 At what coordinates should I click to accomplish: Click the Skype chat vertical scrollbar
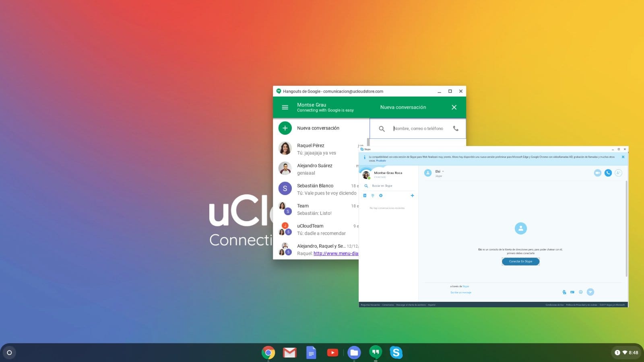(626, 228)
